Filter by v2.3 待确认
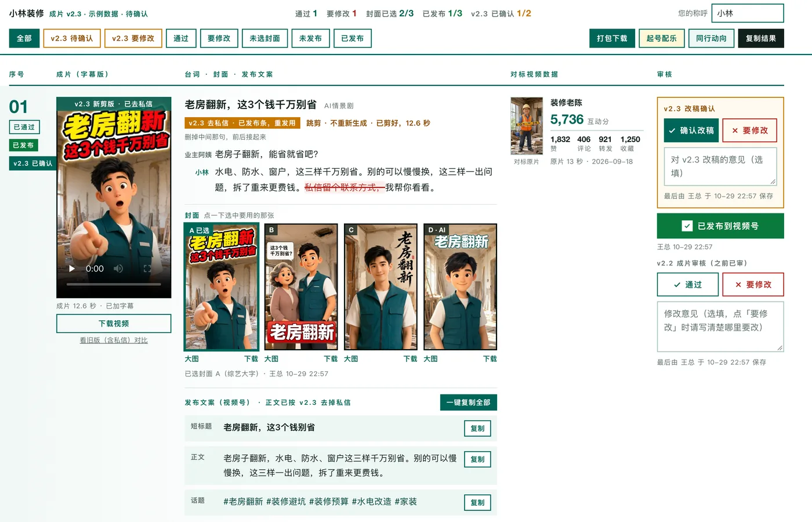The image size is (812, 522). [x=72, y=38]
